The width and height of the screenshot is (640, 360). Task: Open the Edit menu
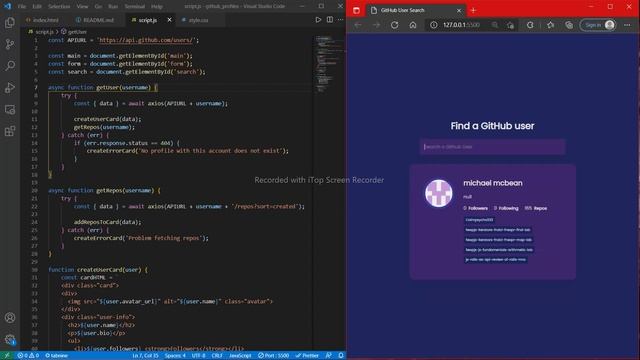pos(37,7)
